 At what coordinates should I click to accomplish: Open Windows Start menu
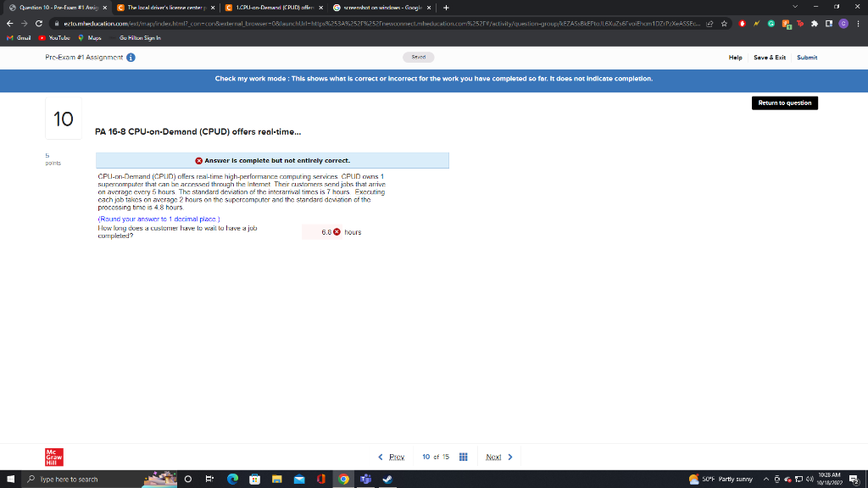(x=10, y=480)
